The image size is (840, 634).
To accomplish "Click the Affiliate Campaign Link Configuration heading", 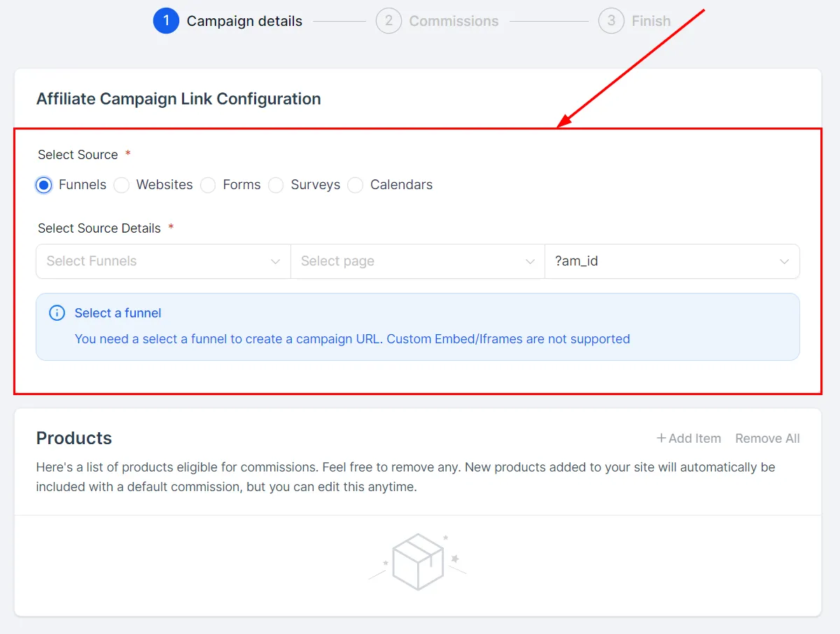I will (x=178, y=99).
